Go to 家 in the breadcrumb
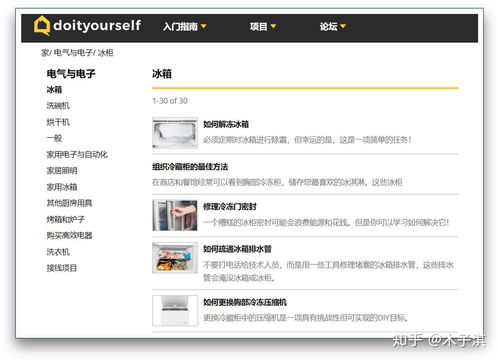 [45, 53]
